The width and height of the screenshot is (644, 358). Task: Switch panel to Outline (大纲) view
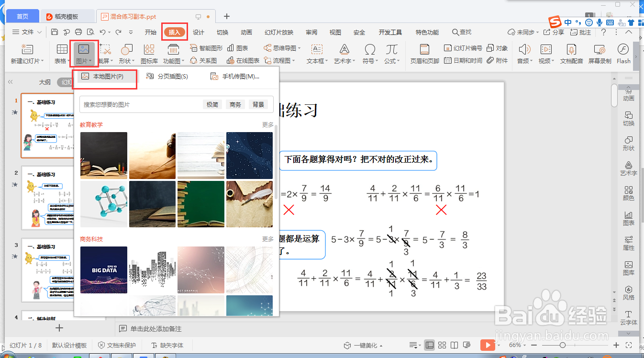pyautogui.click(x=45, y=82)
